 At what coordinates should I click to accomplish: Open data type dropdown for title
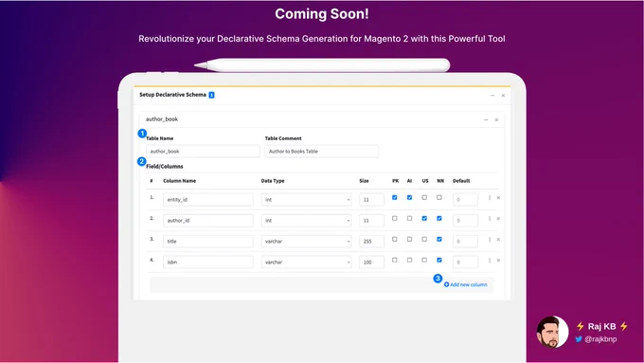[x=307, y=242]
